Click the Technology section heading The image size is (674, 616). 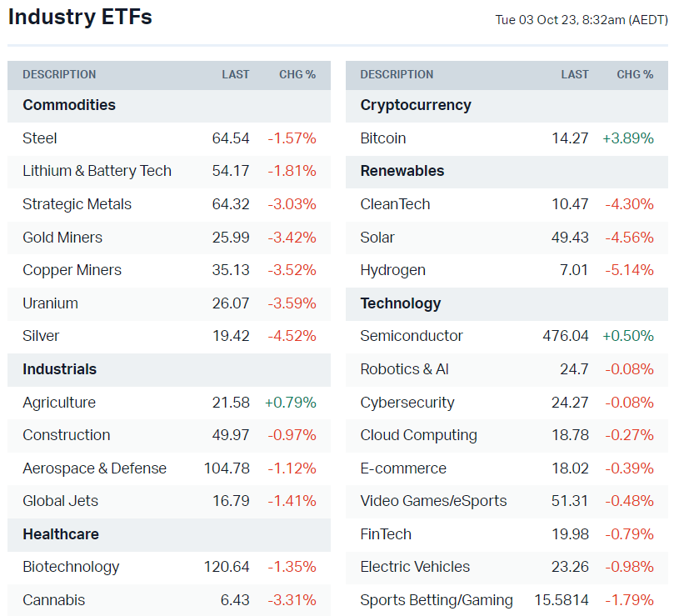[401, 303]
